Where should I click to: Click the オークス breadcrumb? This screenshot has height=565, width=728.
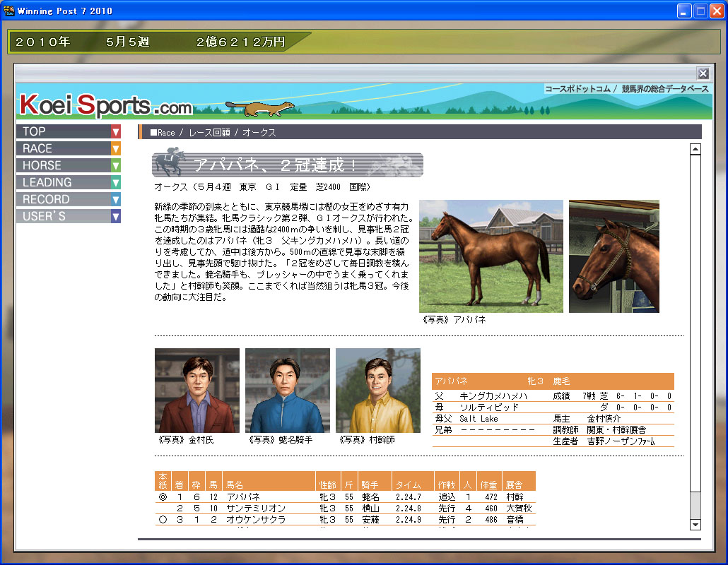(259, 133)
